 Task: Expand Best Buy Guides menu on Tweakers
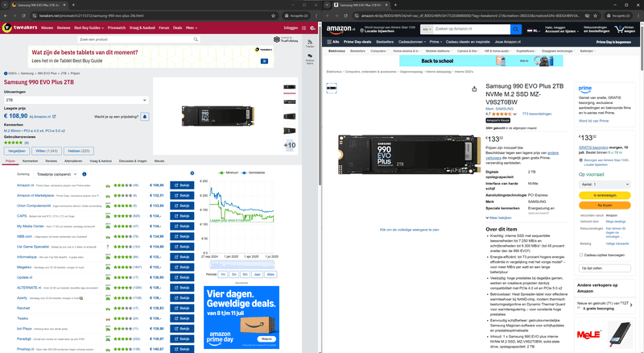(x=89, y=28)
